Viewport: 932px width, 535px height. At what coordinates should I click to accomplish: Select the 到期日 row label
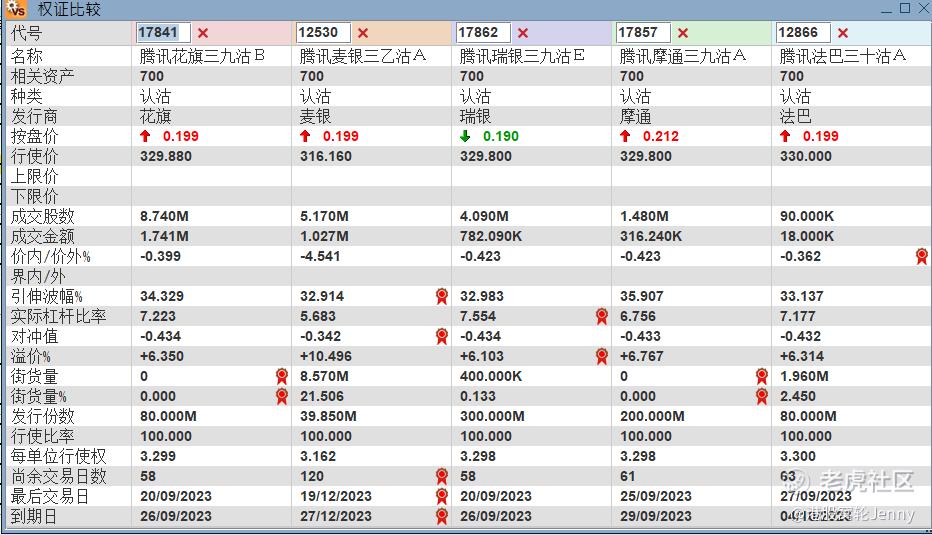34,516
